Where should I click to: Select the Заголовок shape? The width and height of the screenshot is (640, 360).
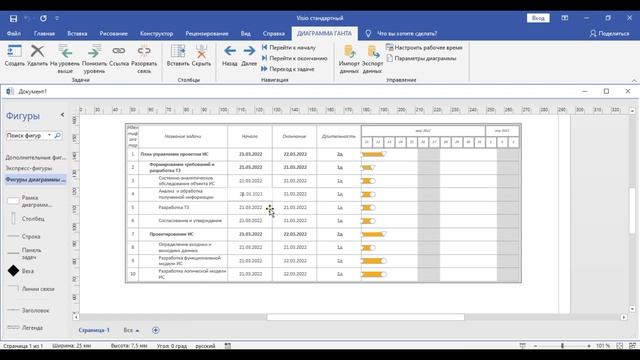coord(13,310)
